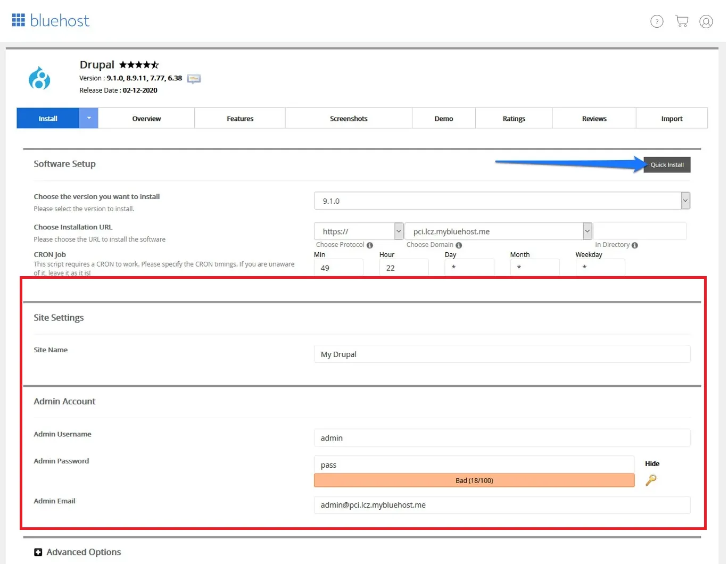Click the bluehost logo text
This screenshot has width=728, height=564.
[60, 21]
